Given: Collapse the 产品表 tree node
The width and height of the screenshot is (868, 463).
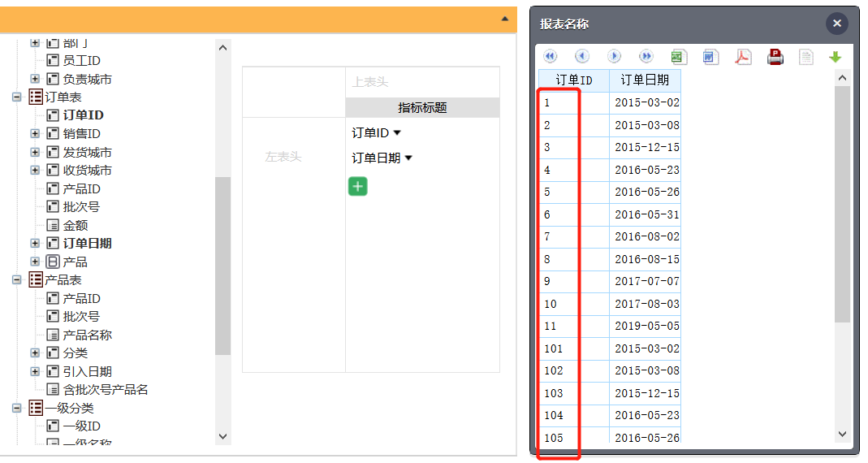Looking at the screenshot, I should pos(16,279).
